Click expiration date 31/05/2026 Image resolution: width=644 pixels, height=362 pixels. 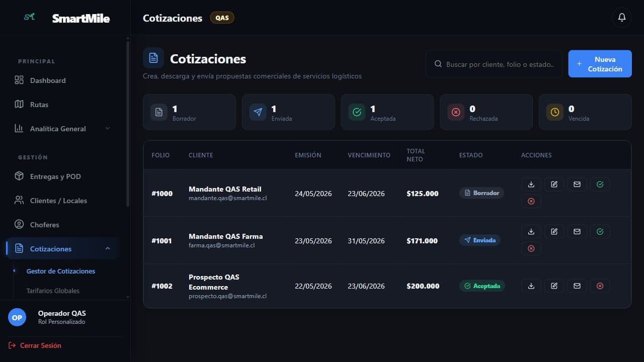click(366, 241)
